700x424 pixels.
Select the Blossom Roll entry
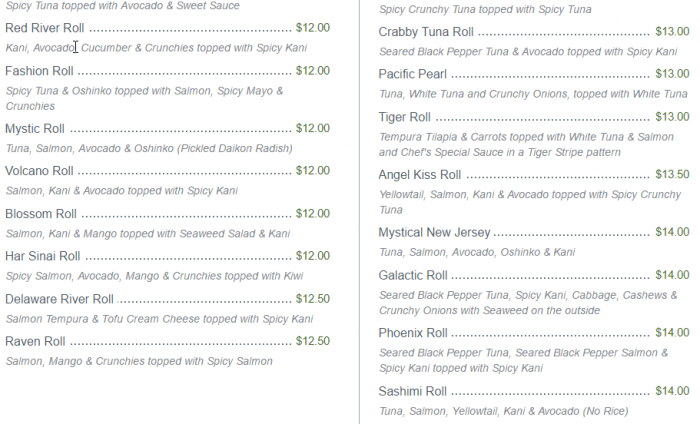click(x=41, y=214)
